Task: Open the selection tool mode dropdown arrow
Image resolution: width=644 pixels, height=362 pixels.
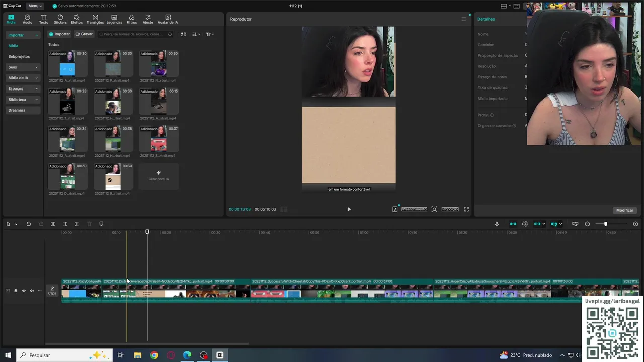Action: (16, 224)
